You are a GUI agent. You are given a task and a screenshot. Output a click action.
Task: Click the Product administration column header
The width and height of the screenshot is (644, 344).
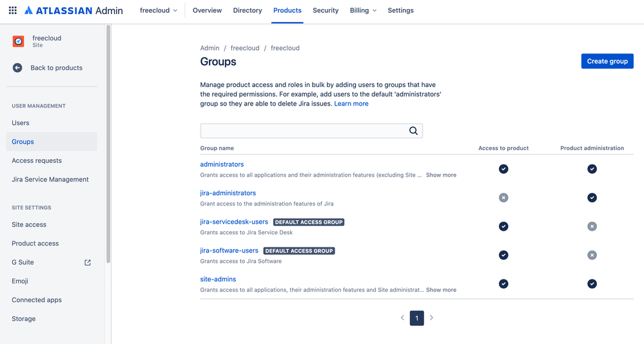click(x=592, y=148)
